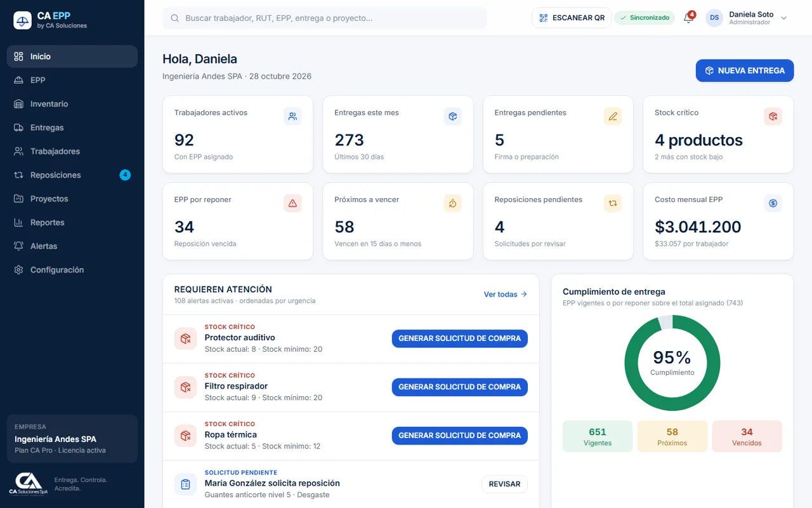This screenshot has width=812, height=508.
Task: Click the ESCANEAR QR button
Action: [x=572, y=18]
